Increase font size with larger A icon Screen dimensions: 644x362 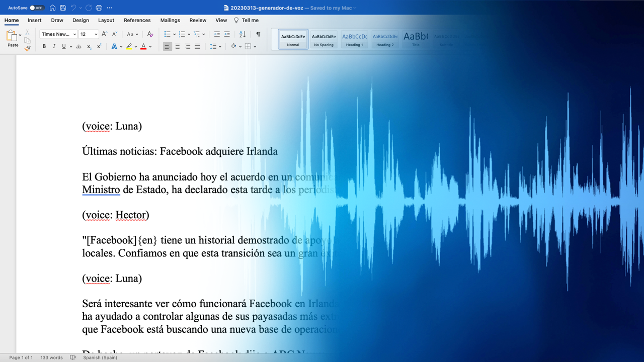coord(104,34)
